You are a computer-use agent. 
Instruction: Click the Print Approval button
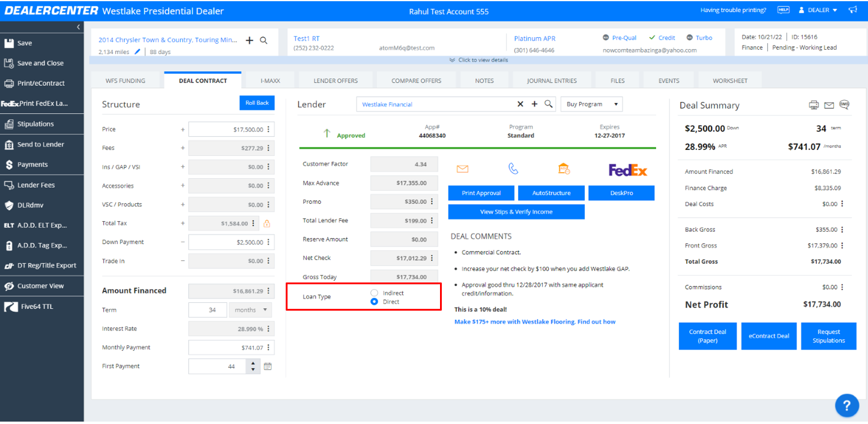pos(481,193)
